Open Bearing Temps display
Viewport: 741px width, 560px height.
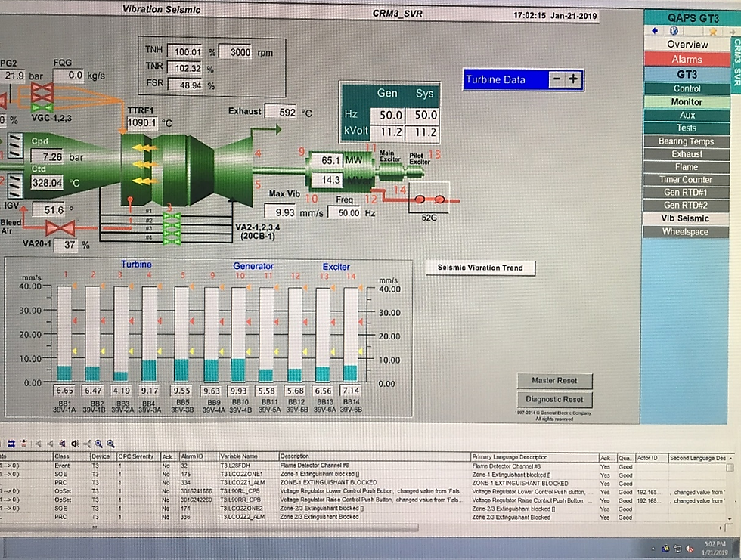point(687,141)
